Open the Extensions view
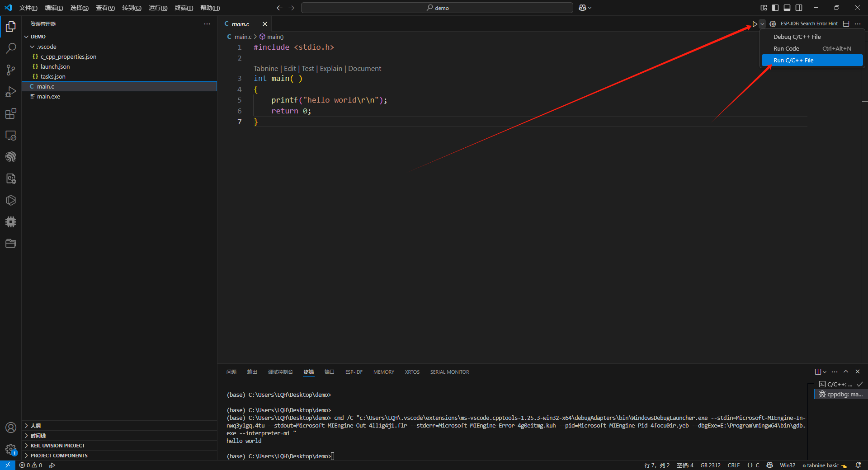 11,113
